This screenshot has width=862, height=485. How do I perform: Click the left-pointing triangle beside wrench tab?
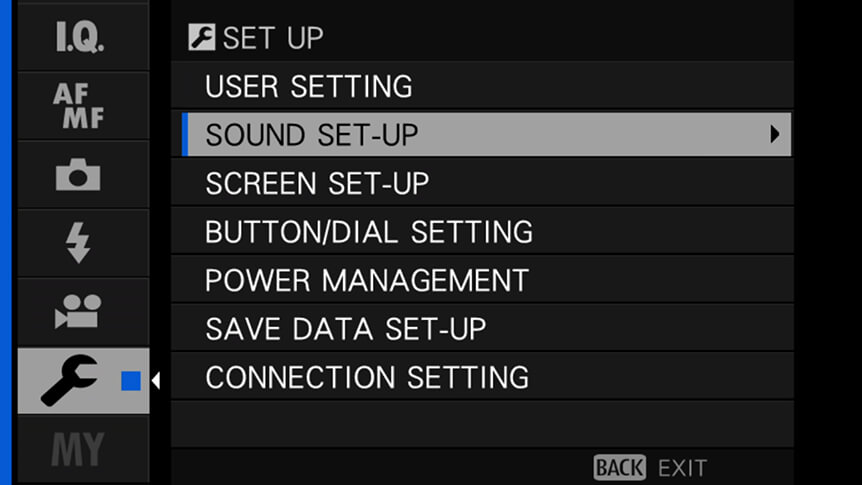pyautogui.click(x=156, y=381)
